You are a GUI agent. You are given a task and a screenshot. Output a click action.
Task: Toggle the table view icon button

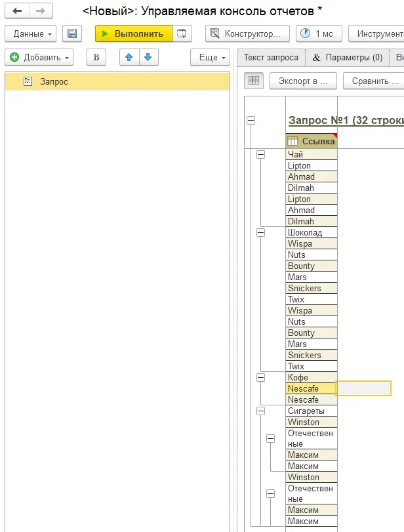click(x=254, y=81)
